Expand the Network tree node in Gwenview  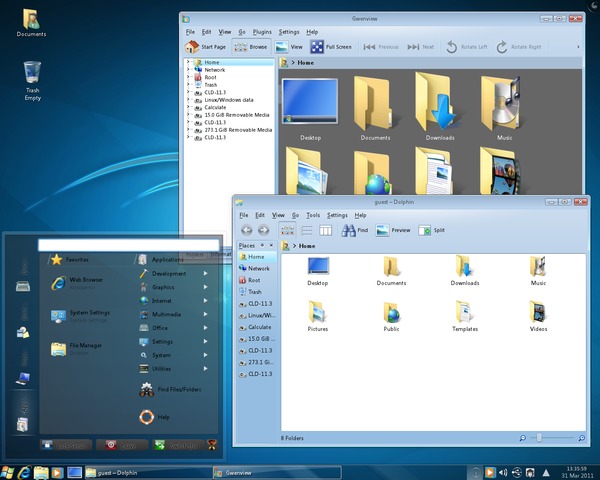(187, 70)
